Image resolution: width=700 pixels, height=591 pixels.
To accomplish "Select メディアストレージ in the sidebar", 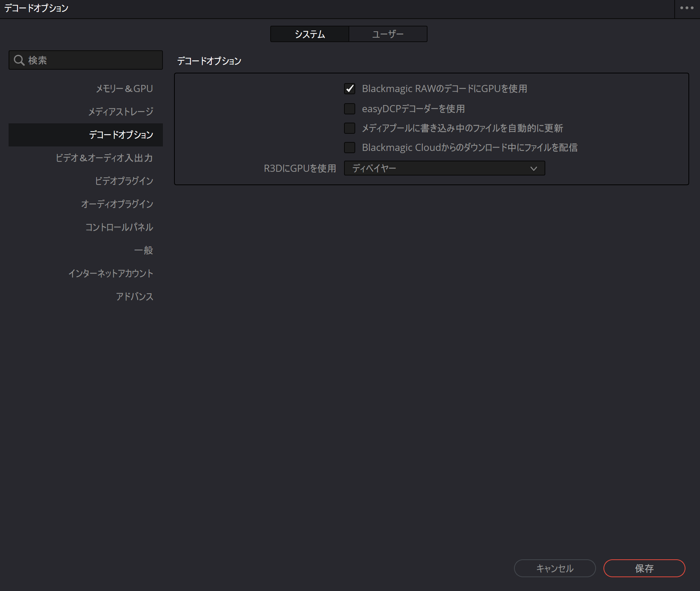I will click(x=86, y=112).
